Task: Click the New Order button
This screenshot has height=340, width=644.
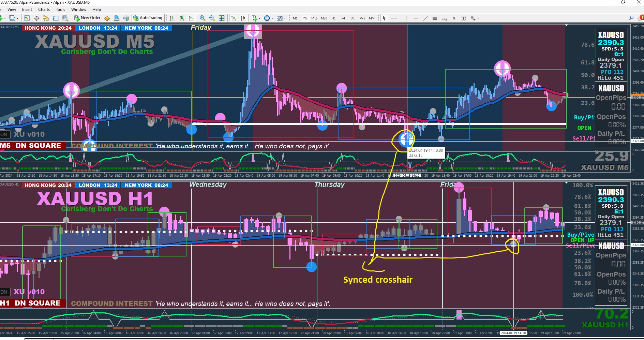Action: 88,18
